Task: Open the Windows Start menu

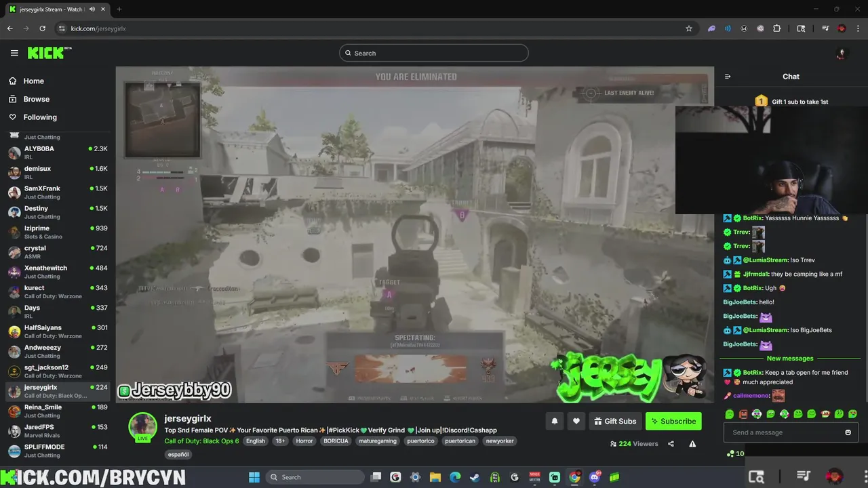Action: 254,477
